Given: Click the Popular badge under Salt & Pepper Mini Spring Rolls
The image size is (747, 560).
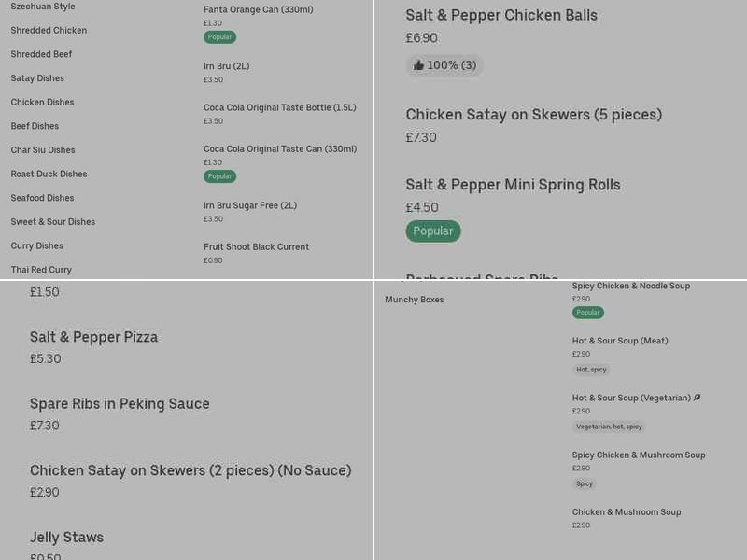Looking at the screenshot, I should coord(433,231).
